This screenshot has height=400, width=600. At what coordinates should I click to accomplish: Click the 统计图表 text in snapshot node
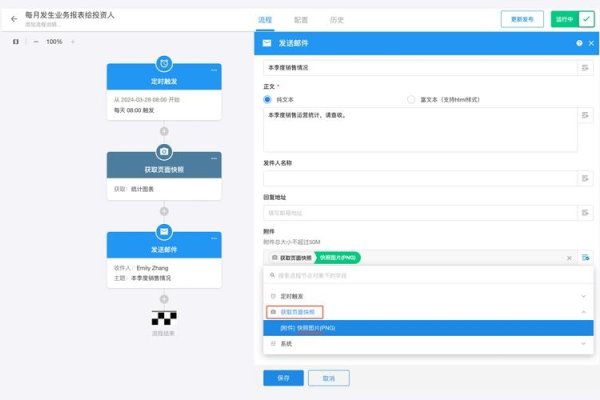(x=142, y=189)
